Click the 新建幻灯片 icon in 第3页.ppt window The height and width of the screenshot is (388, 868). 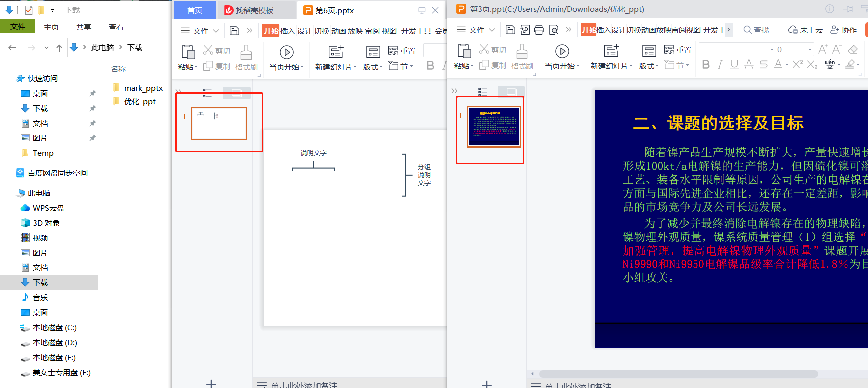click(611, 51)
